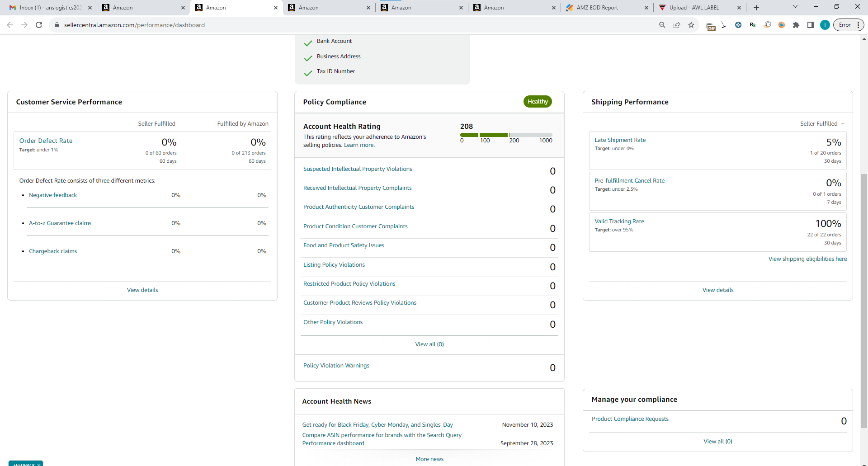The image size is (868, 466).
Task: Close the Upload - AWL LABEL tab
Action: [739, 8]
